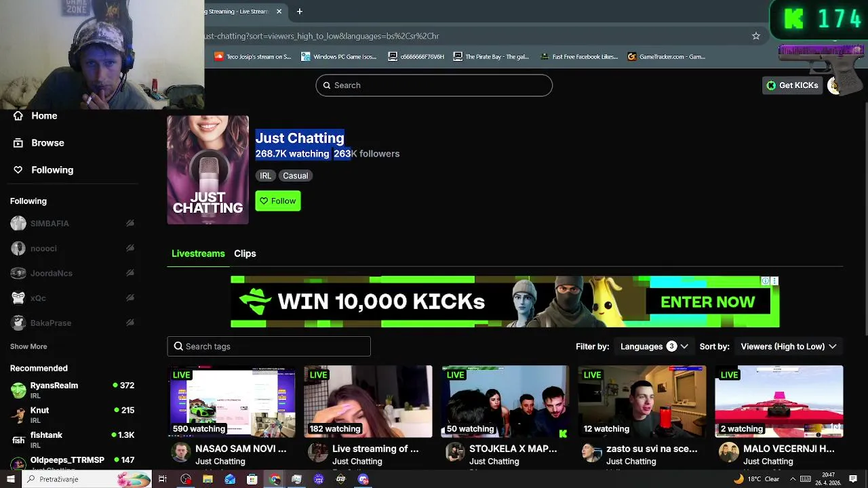Show hidden system tray icons
This screenshot has width=868, height=488.
pyautogui.click(x=793, y=479)
